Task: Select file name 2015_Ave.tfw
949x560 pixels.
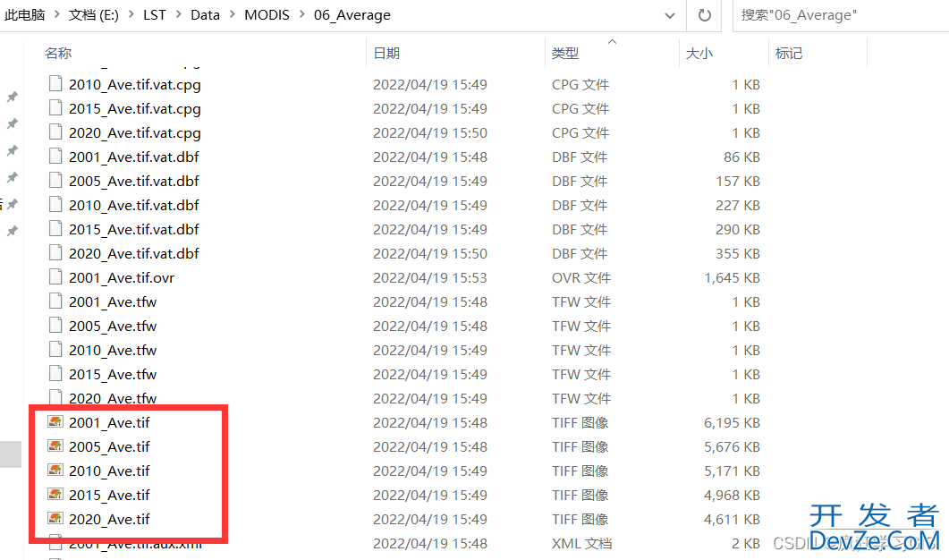Action: (x=113, y=375)
